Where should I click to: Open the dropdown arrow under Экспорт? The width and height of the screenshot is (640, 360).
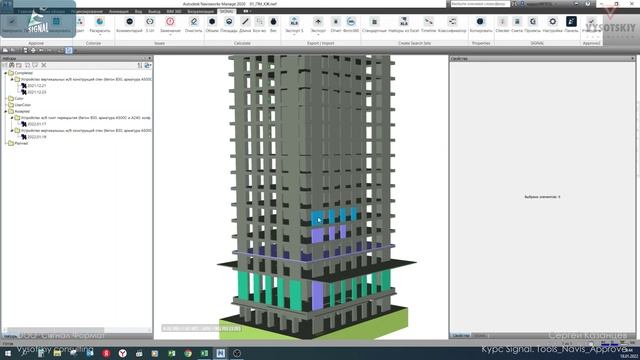click(318, 35)
